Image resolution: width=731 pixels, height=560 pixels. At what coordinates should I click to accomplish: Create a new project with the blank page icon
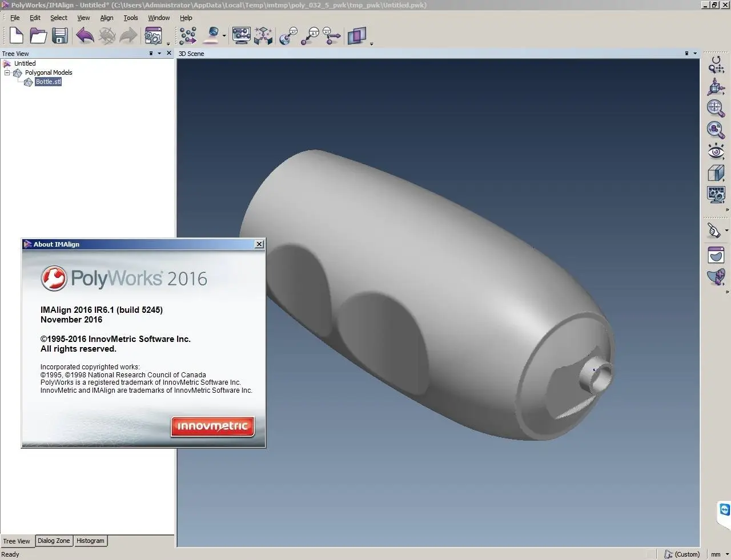point(16,36)
